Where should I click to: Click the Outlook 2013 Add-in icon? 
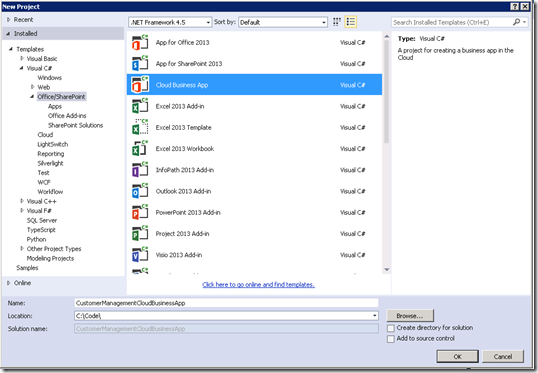(x=140, y=191)
